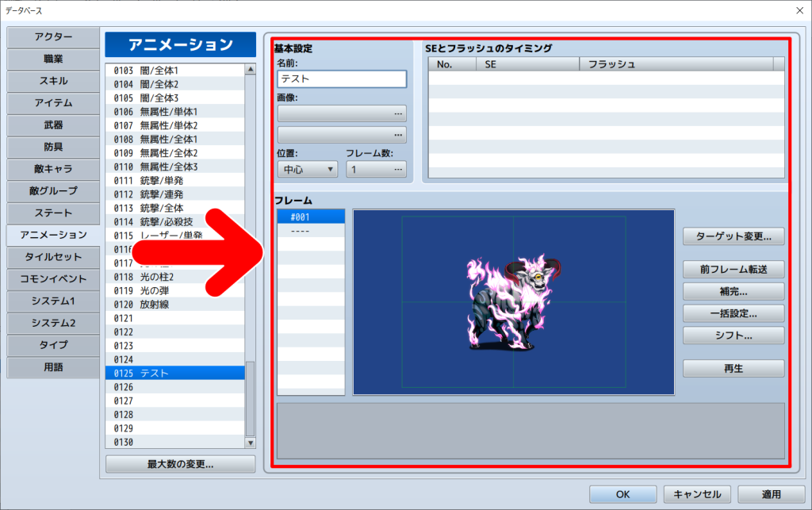Select animation 0108 無属性/全体1
Viewport: 812px width, 510px height.
click(175, 140)
